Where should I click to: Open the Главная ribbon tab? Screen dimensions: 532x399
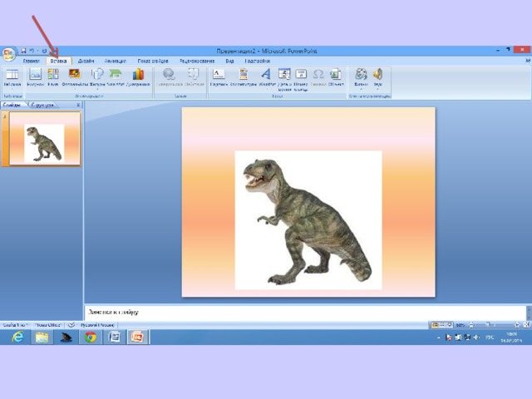coord(32,61)
